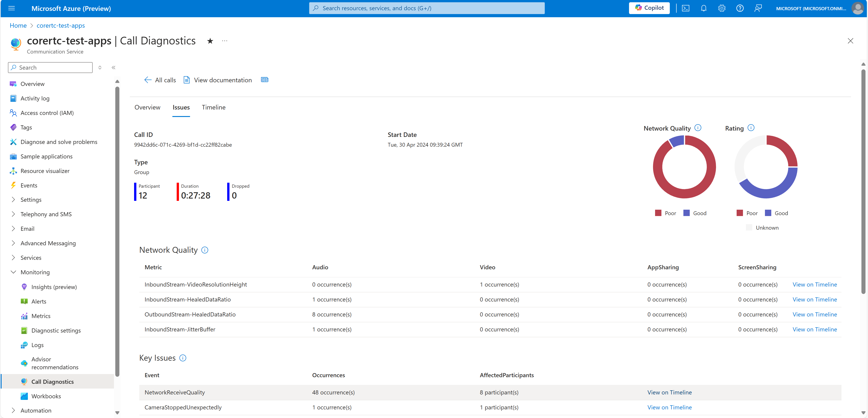The image size is (868, 418).
Task: Click the Call Diagnostics icon in sidebar
Action: point(23,382)
